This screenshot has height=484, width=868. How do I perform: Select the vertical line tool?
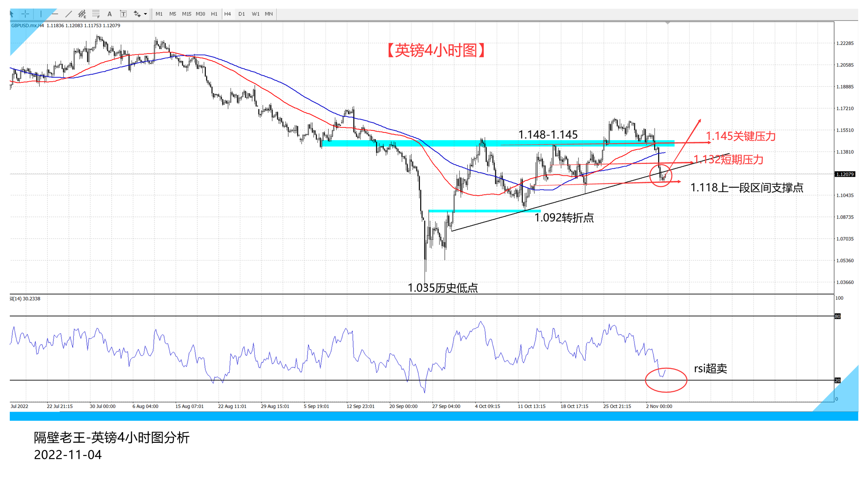pyautogui.click(x=41, y=14)
